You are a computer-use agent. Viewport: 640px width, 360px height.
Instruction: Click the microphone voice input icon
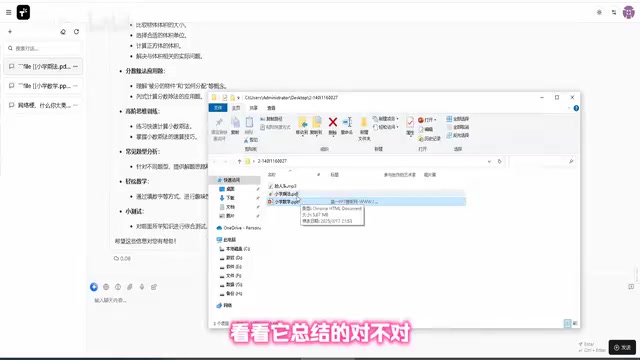point(142,287)
